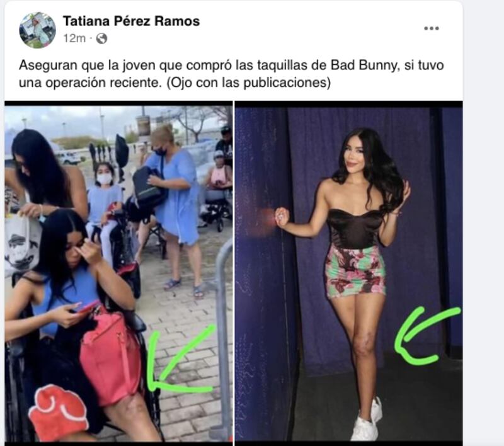The width and height of the screenshot is (504, 446).
Task: Click the Tatiana Pérez Ramos name link
Action: [x=131, y=21]
